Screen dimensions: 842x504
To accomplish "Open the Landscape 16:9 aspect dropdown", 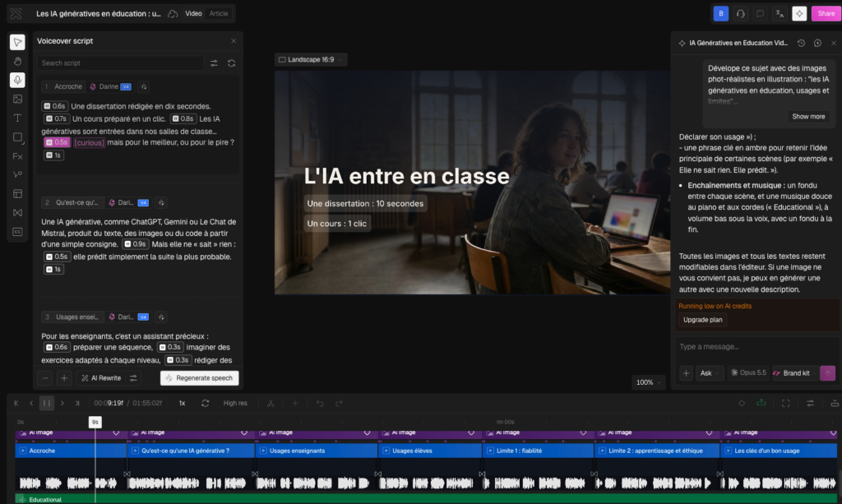I will pyautogui.click(x=311, y=59).
